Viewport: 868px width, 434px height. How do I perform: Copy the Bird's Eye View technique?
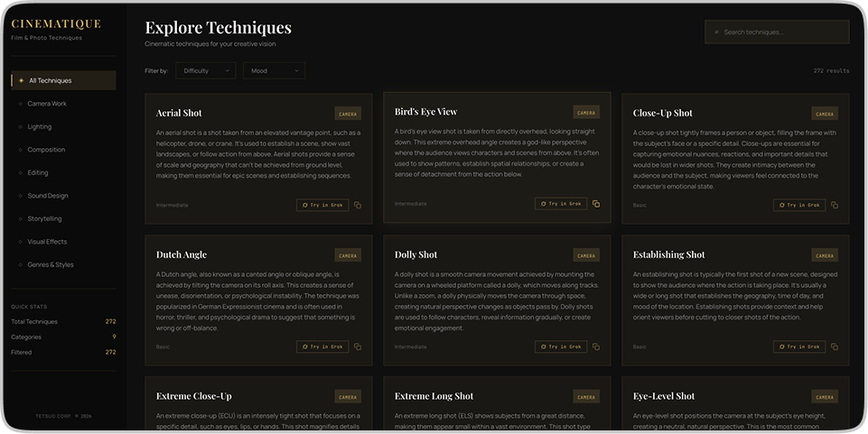point(596,204)
